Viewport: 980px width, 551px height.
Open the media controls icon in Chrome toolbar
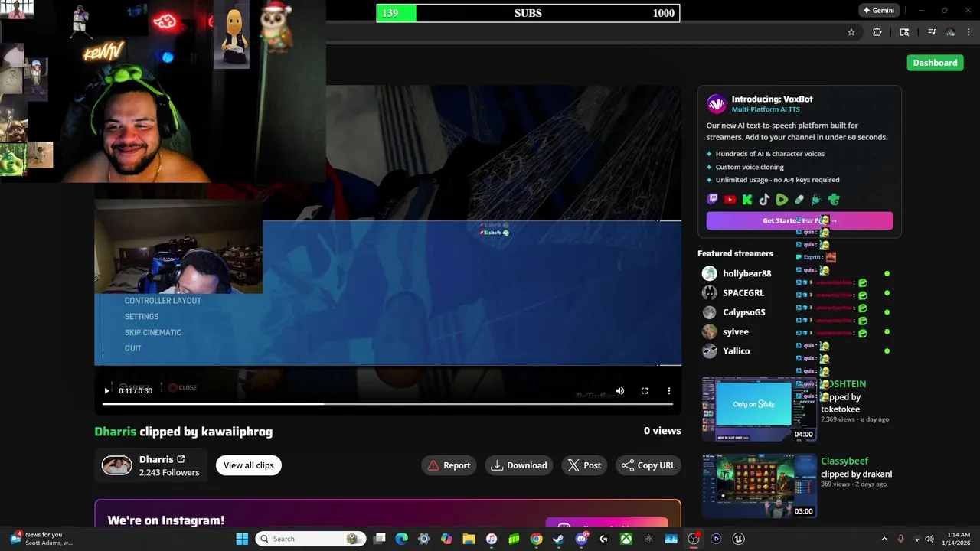click(x=932, y=32)
